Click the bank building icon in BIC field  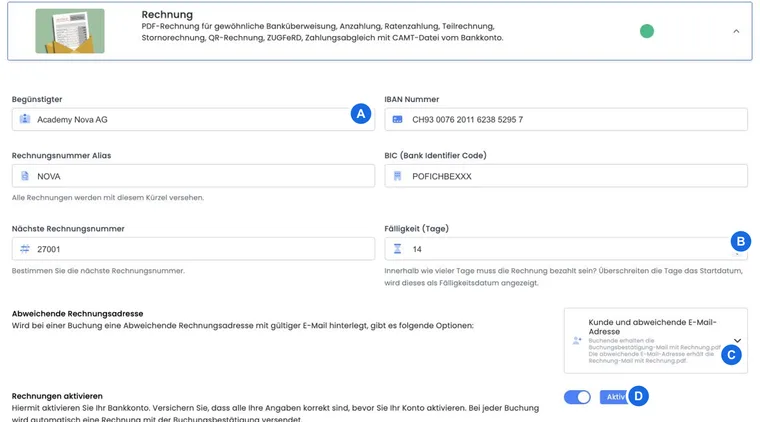[x=397, y=176]
